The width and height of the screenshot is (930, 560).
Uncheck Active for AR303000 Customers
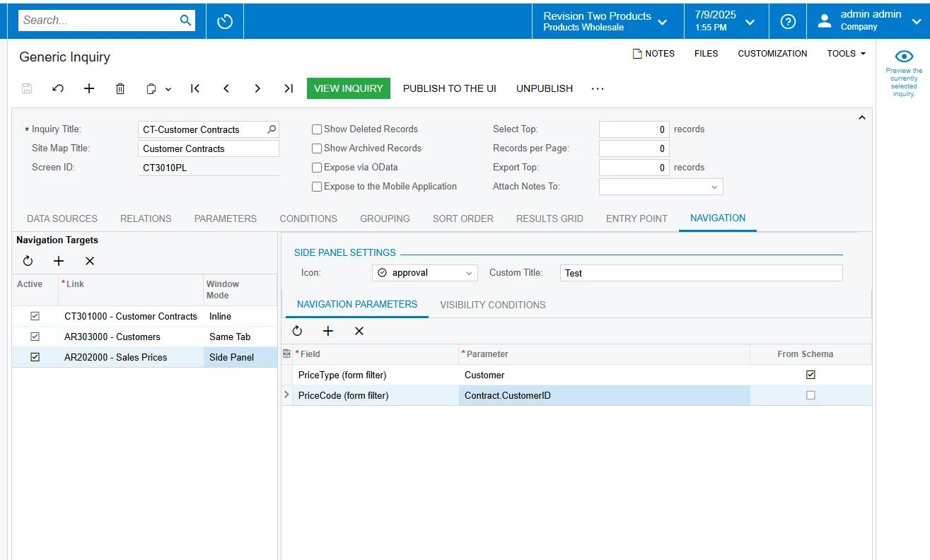click(35, 337)
